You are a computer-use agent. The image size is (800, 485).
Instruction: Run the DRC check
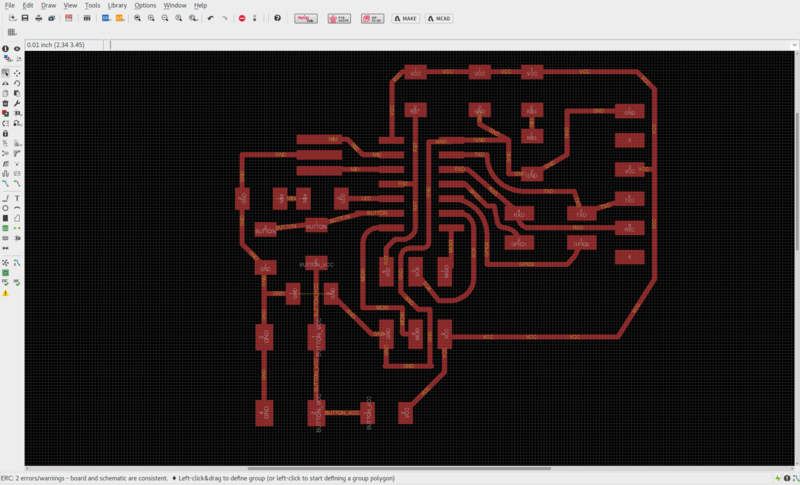click(x=17, y=282)
